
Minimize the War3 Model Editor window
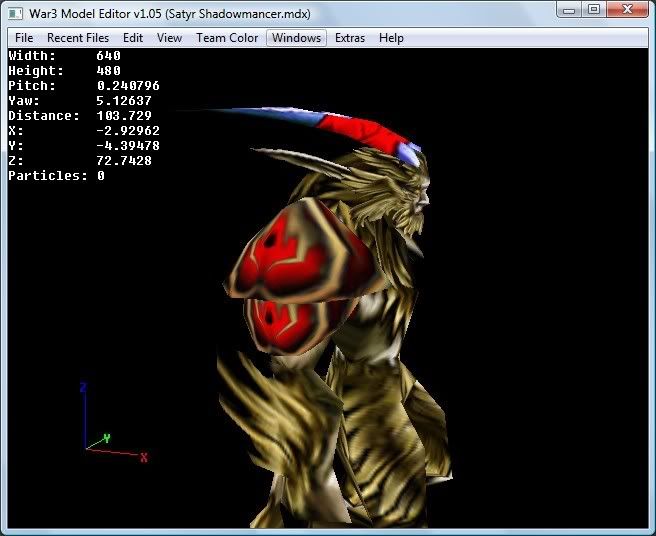pos(569,10)
